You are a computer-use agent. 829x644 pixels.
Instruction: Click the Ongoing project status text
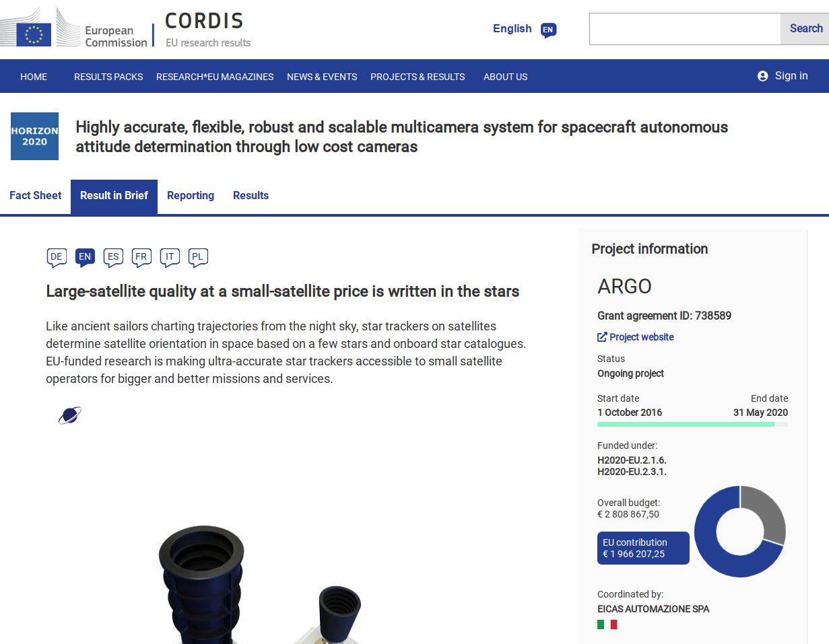[630, 373]
